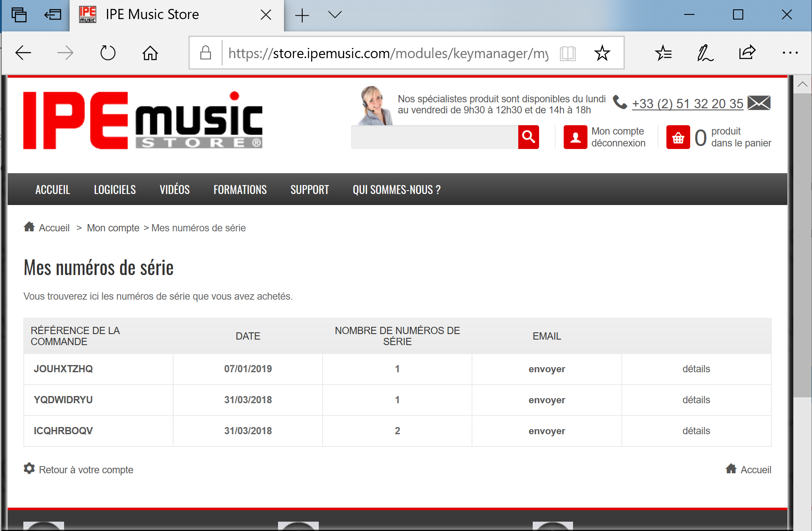Open the shopping basket icon

click(x=678, y=137)
